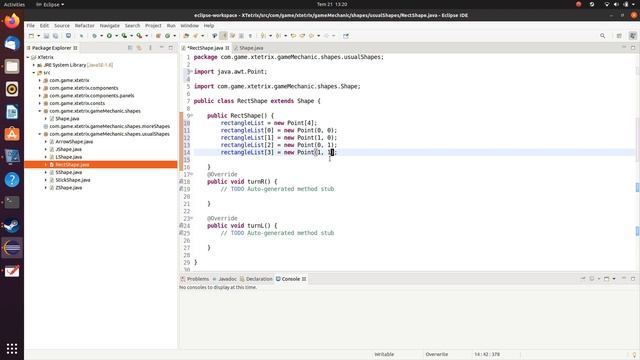Select ZShape.java in Package Explorer
This screenshot has width=640, height=360.
[69, 188]
